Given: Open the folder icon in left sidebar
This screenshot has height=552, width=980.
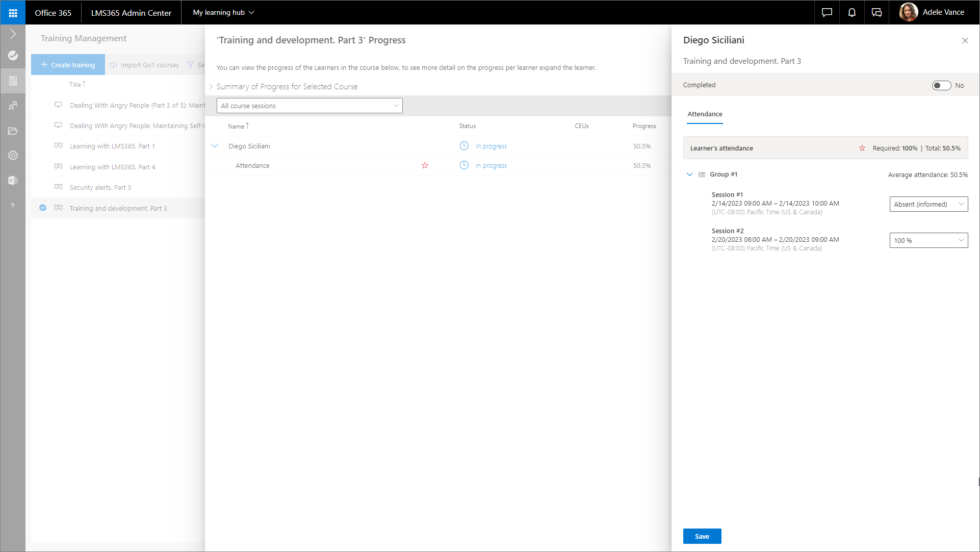Looking at the screenshot, I should 13,131.
